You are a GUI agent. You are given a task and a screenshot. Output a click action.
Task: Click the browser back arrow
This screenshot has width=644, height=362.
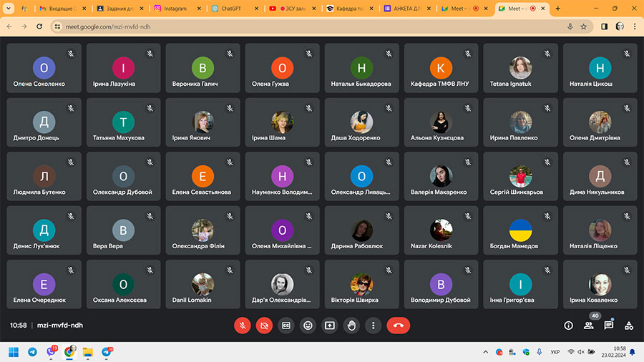[9, 26]
